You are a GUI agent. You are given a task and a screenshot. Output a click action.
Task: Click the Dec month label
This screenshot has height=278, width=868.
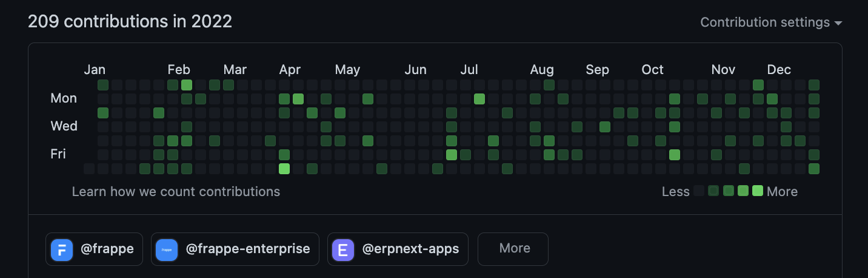click(x=779, y=70)
